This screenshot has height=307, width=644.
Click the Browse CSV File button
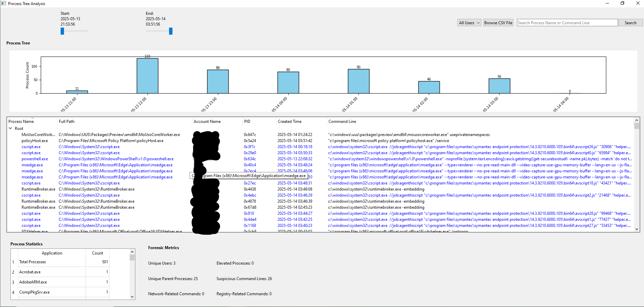(498, 23)
